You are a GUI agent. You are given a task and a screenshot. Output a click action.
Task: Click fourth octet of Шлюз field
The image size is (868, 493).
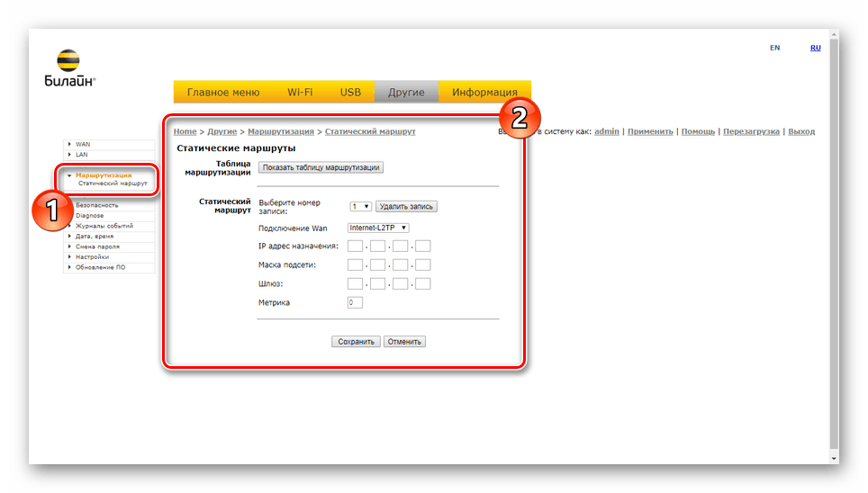423,284
